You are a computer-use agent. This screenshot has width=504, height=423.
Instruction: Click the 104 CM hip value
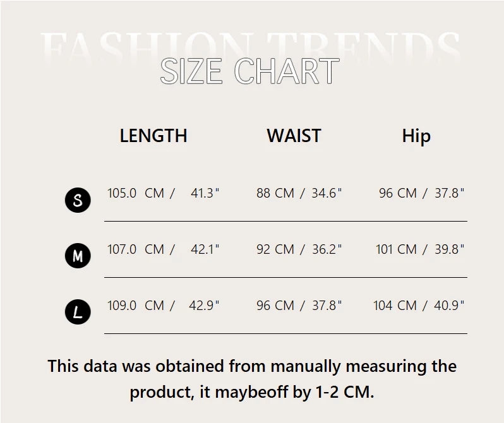395,306
